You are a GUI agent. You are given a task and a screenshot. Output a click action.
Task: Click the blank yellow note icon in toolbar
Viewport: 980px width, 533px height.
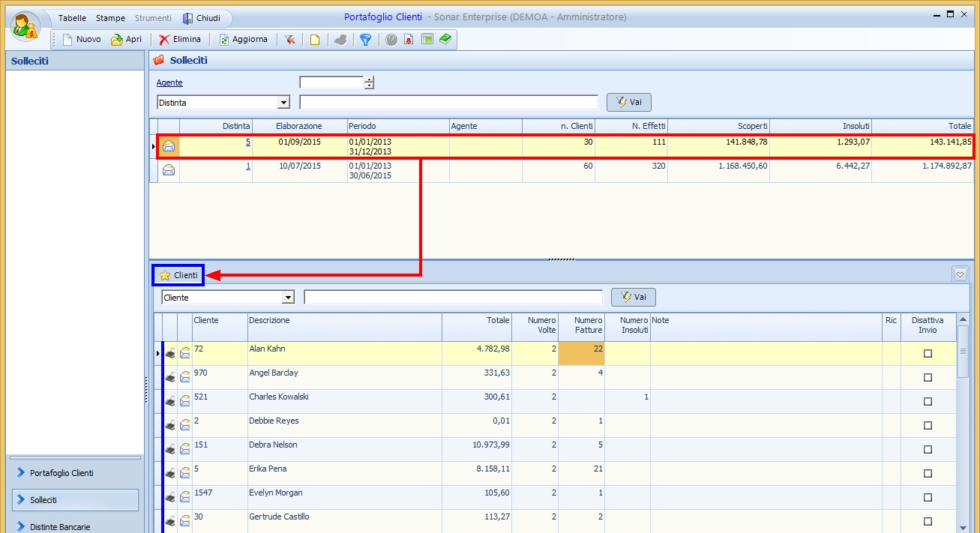315,40
